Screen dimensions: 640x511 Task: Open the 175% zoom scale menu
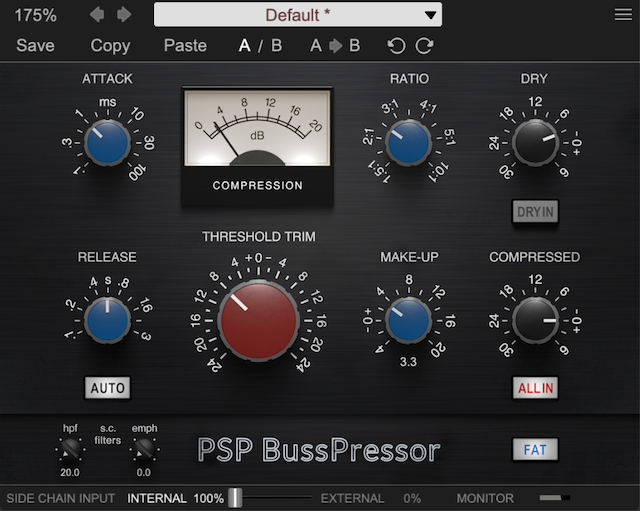[36, 15]
